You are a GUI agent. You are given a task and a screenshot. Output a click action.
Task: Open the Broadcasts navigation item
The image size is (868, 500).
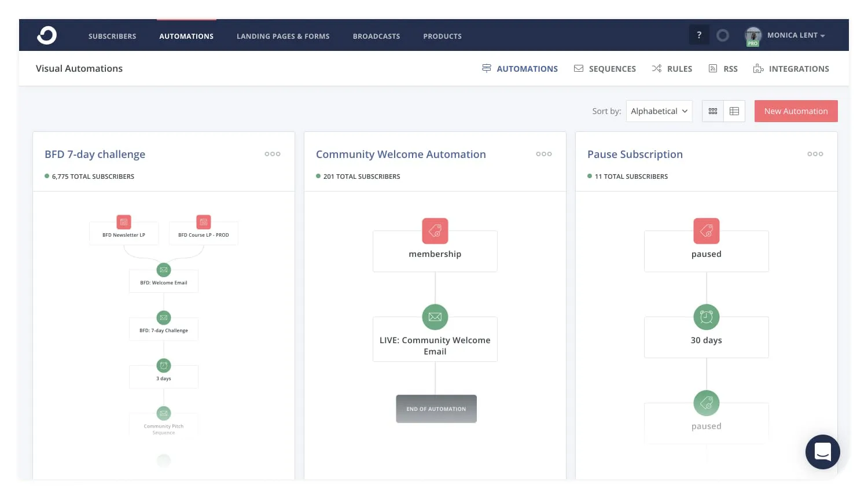pyautogui.click(x=376, y=36)
